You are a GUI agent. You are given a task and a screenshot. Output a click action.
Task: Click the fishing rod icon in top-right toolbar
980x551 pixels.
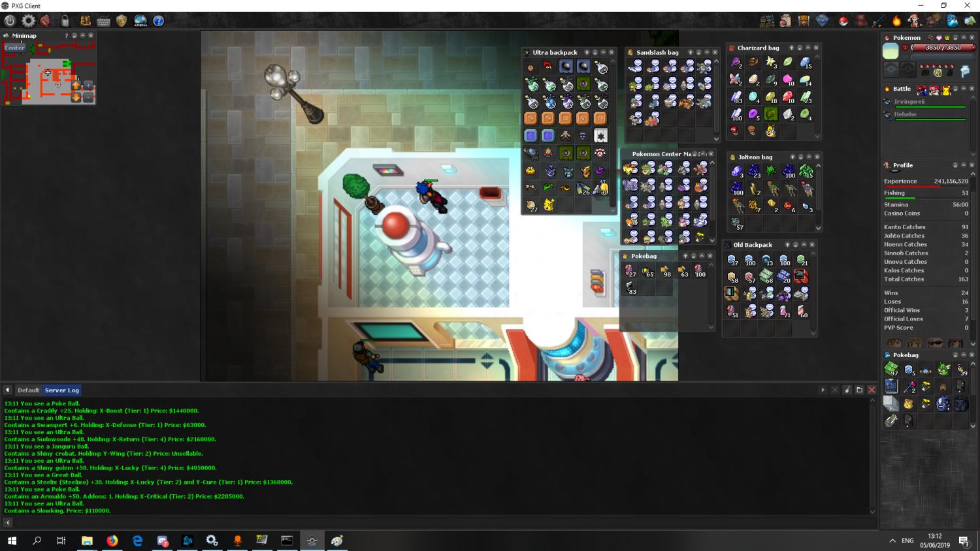[x=879, y=21]
